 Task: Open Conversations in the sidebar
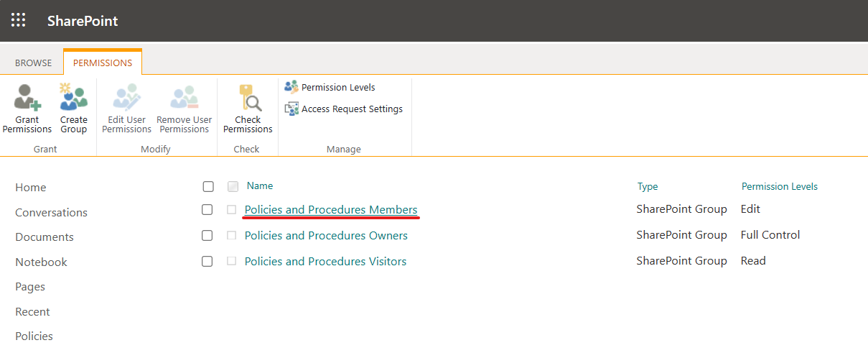click(x=52, y=213)
